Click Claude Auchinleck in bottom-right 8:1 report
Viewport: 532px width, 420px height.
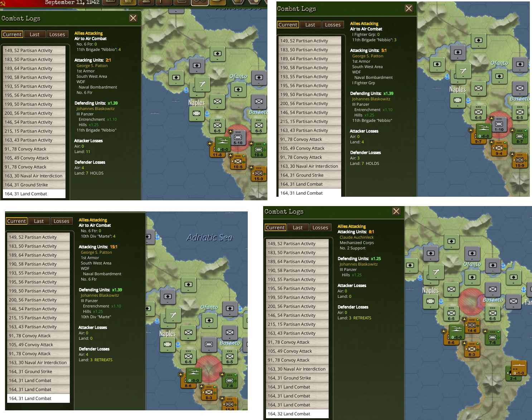pos(357,237)
